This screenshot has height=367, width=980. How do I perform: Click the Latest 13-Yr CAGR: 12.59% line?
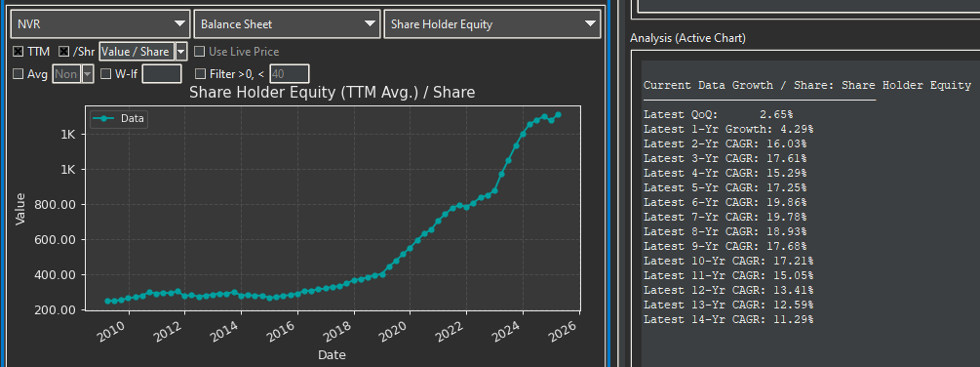click(728, 305)
